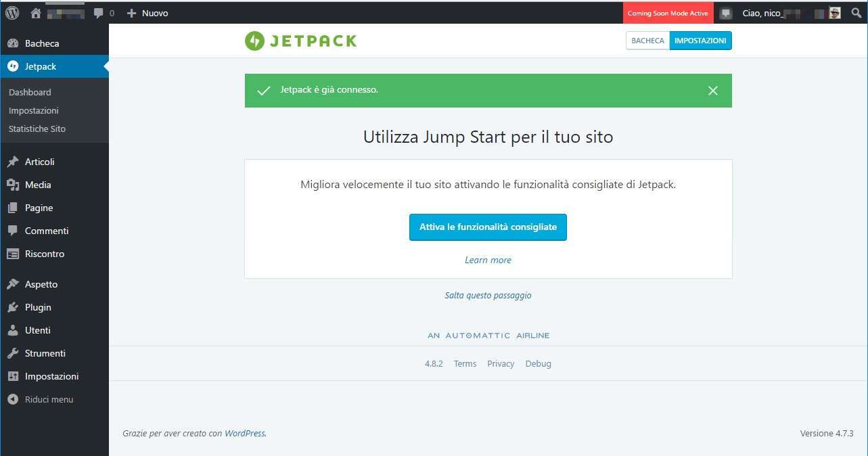Open the admin bar search icon

pos(856,13)
